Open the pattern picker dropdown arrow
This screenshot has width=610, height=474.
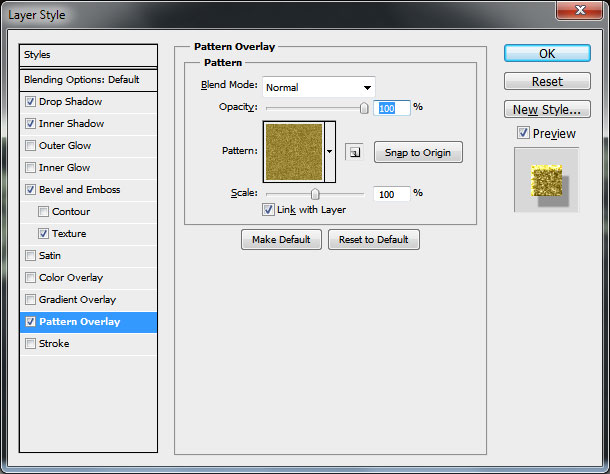(330, 151)
